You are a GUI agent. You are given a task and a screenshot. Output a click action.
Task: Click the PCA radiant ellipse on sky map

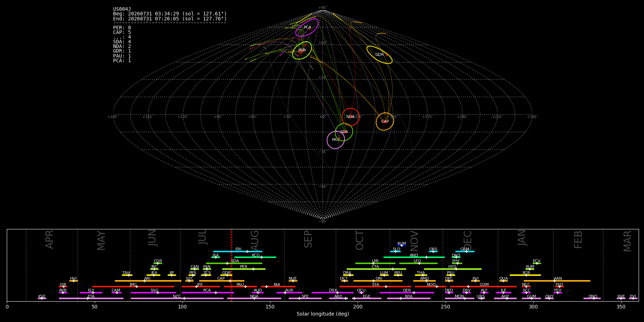coord(307,28)
